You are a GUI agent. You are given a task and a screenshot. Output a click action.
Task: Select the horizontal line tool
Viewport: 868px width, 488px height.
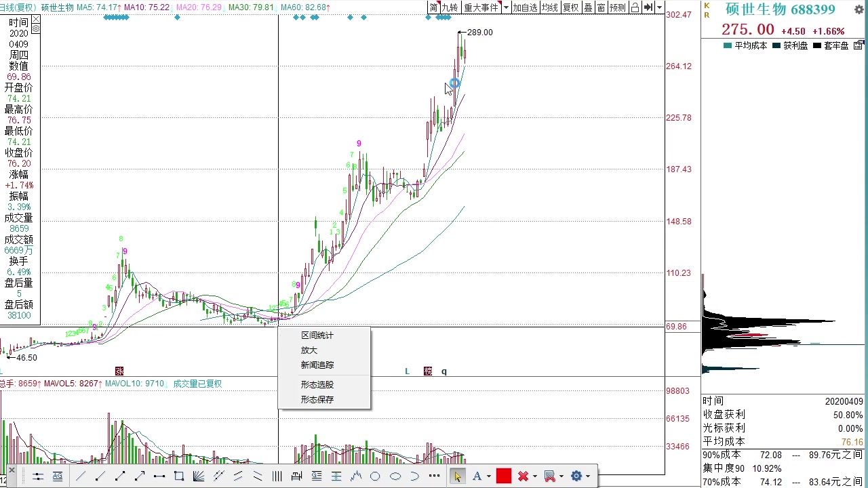(x=159, y=476)
